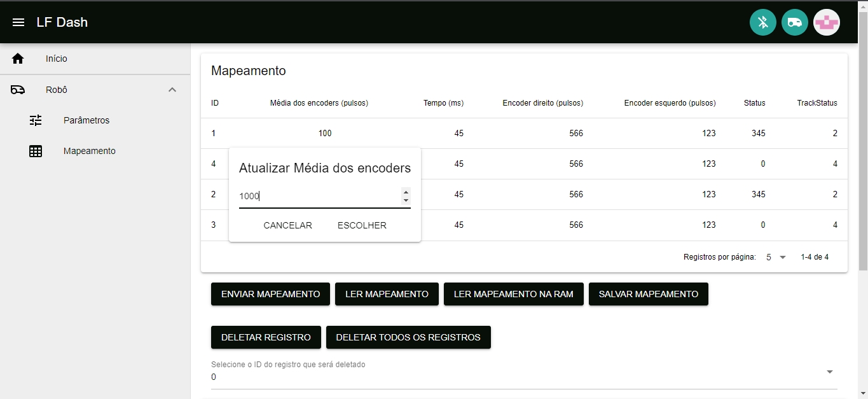This screenshot has width=868, height=399.
Task: Confirm with the ESCOLHER button
Action: coord(362,225)
